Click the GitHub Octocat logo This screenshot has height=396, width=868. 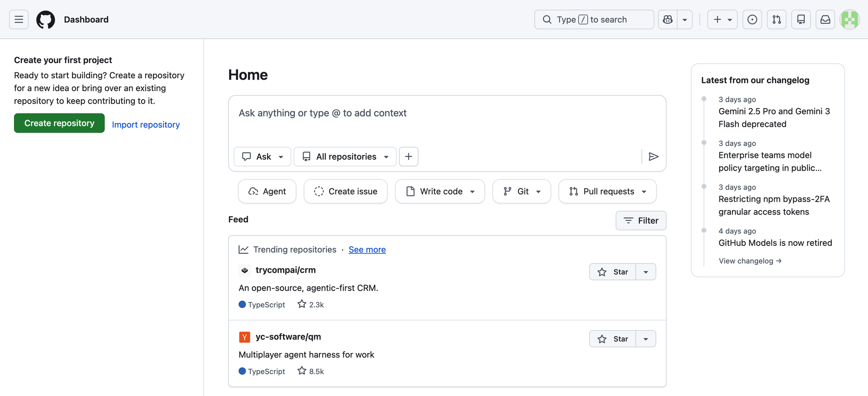46,19
